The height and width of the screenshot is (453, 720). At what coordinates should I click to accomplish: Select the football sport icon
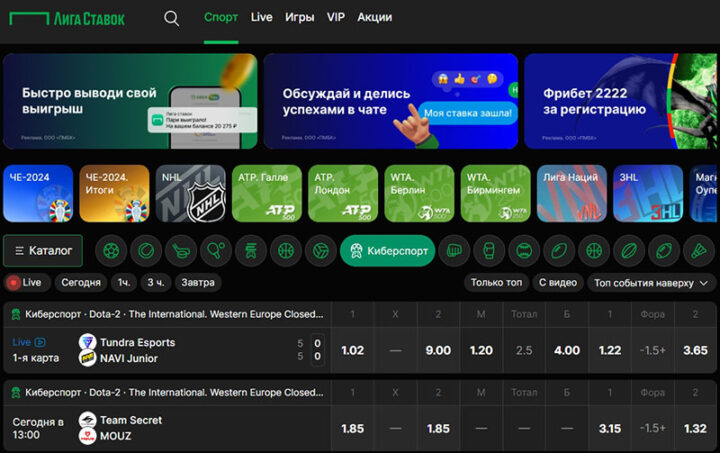pos(111,251)
